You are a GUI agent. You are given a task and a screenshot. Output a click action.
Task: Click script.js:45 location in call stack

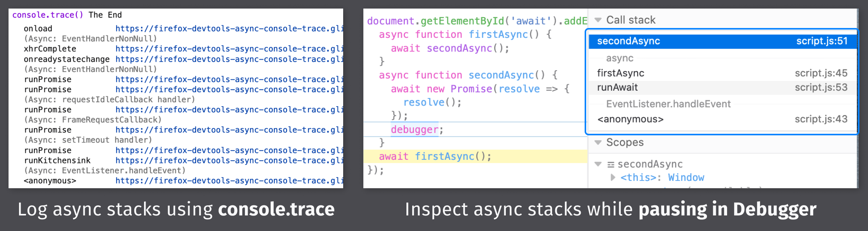(x=821, y=73)
